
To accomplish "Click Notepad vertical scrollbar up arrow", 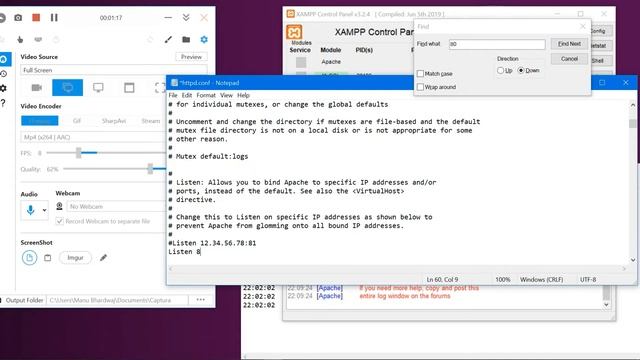I will point(633,105).
